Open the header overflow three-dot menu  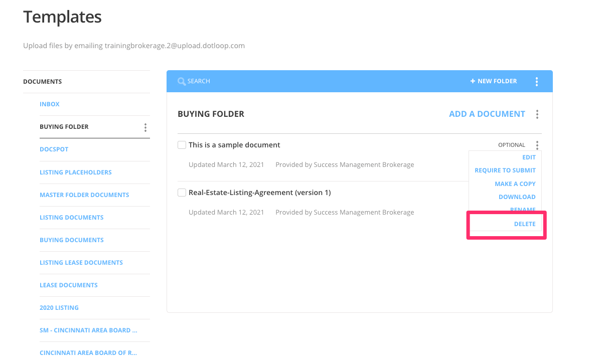pyautogui.click(x=537, y=81)
